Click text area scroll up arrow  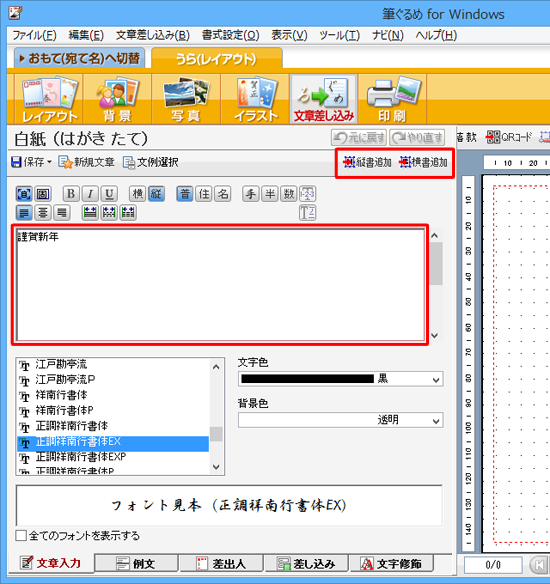(x=435, y=235)
